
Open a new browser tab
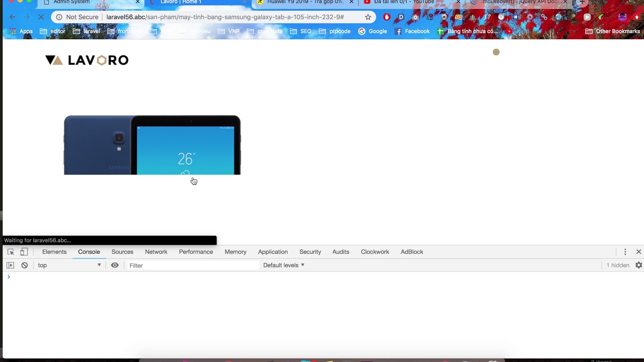(x=582, y=2)
